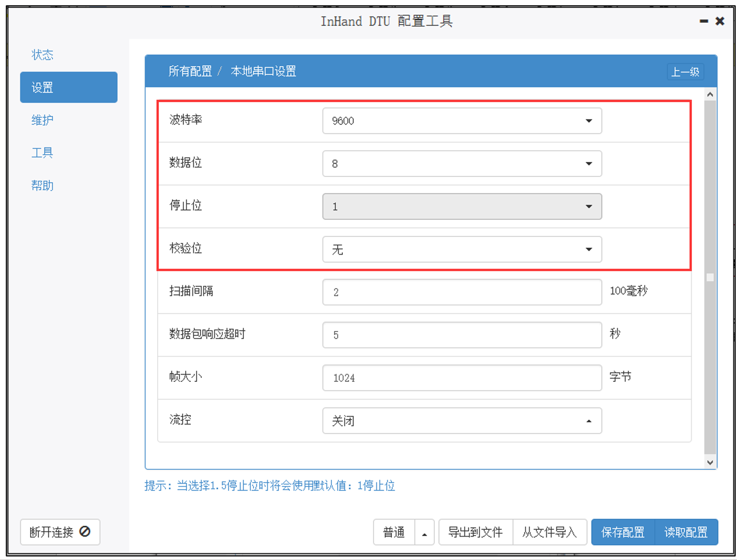Go up with the 上一级 button

[685, 72]
